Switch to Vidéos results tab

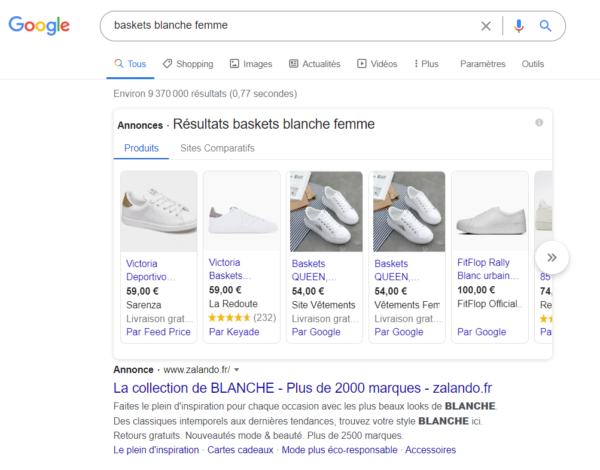[377, 64]
